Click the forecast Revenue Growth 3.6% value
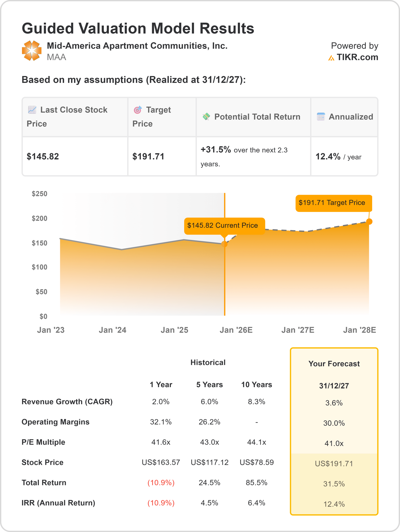The height and width of the screenshot is (532, 400). (334, 403)
